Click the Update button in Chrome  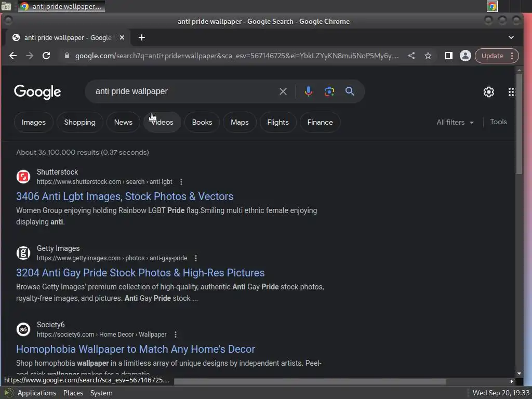coord(492,56)
